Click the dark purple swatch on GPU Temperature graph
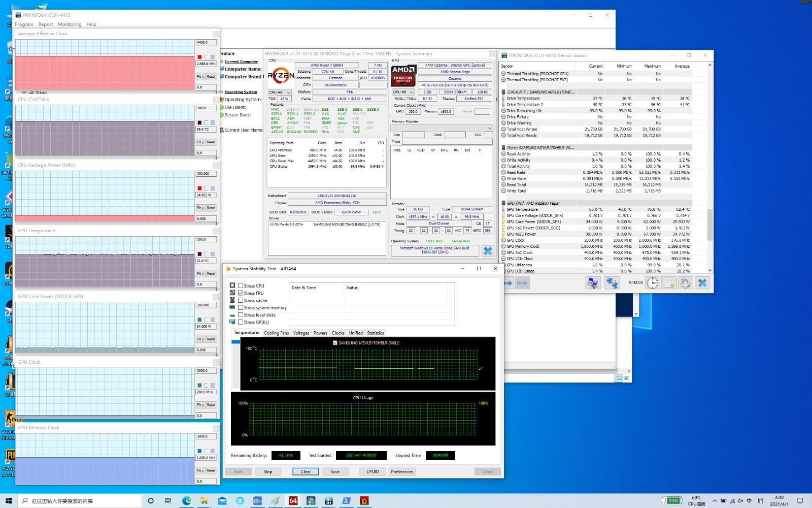812x508 pixels. tap(199, 254)
